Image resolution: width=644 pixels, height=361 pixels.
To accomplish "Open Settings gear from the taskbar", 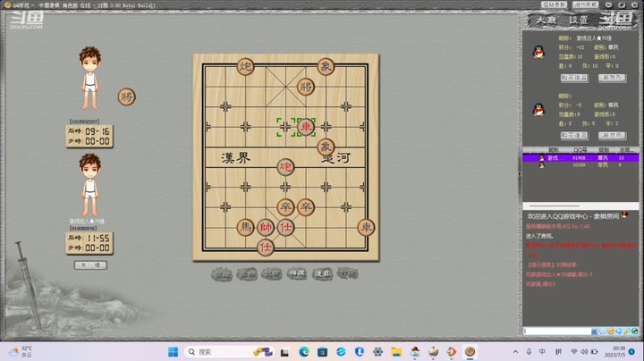I will [x=377, y=351].
